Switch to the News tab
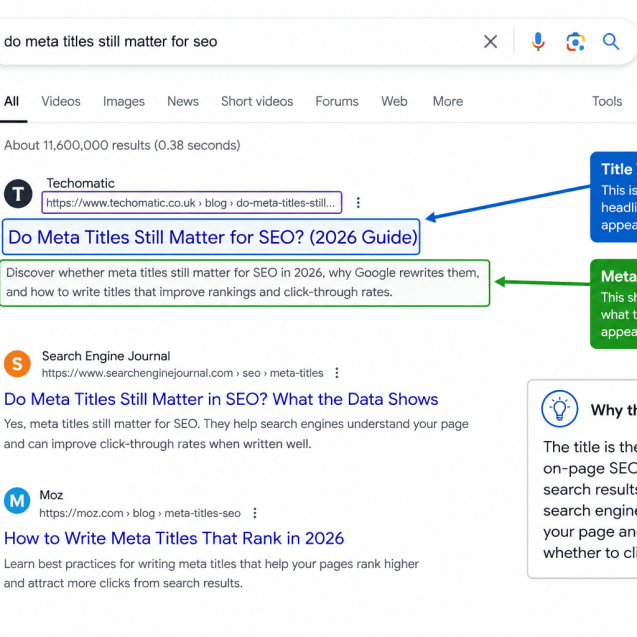Viewport: 637px width, 637px height. (x=183, y=101)
